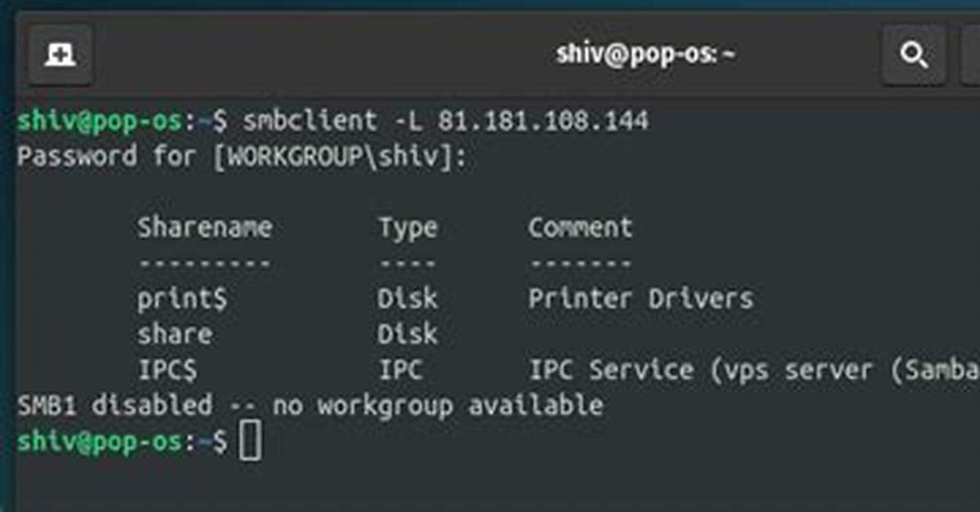Click the Type column header
980x512 pixels.
click(x=408, y=228)
